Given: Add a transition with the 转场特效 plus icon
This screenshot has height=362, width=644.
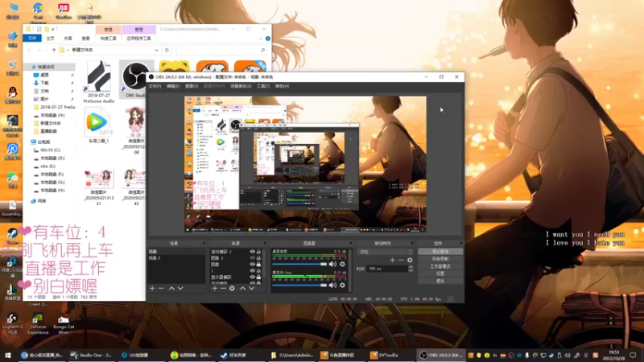Looking at the screenshot, I should click(392, 260).
